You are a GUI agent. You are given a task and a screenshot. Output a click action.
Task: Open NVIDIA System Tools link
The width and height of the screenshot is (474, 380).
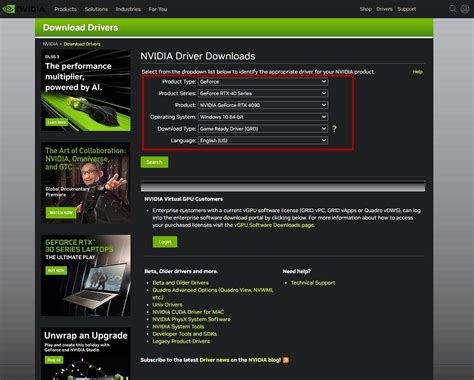click(x=178, y=327)
